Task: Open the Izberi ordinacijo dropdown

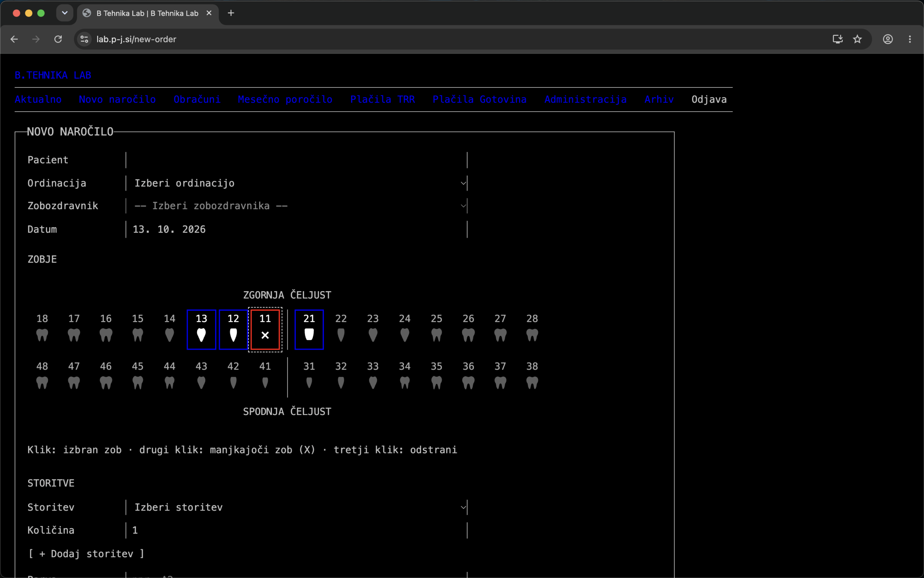Action: pyautogui.click(x=297, y=183)
